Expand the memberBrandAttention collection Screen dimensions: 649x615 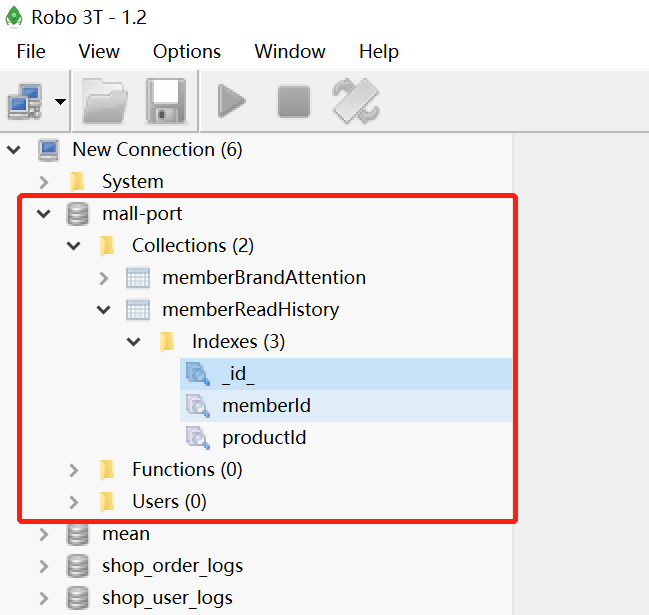pyautogui.click(x=103, y=278)
